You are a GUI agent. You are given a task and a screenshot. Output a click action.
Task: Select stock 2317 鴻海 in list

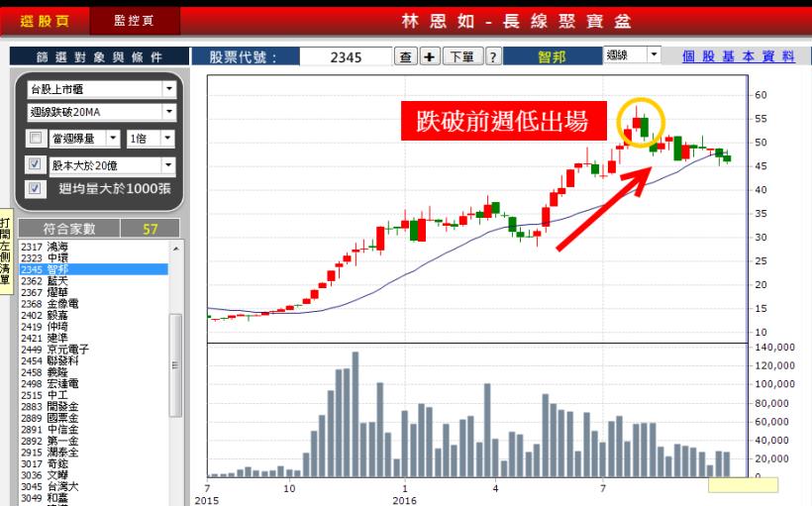click(93, 247)
